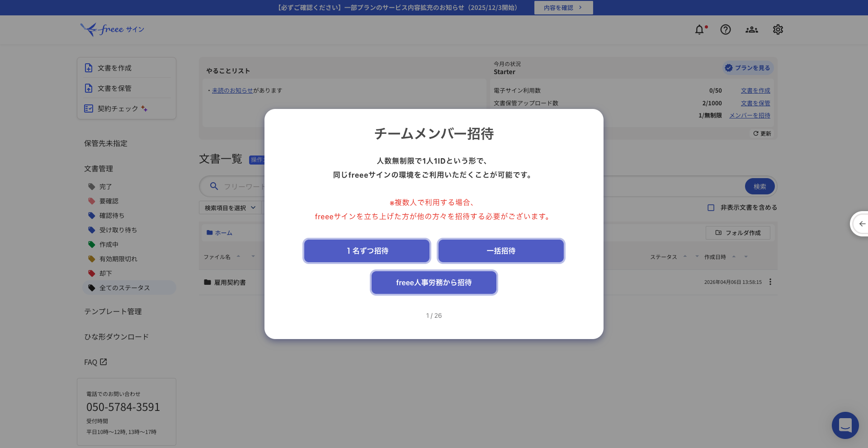Open the 雇用契約書 row three-dot menu
The height and width of the screenshot is (448, 868).
click(770, 282)
